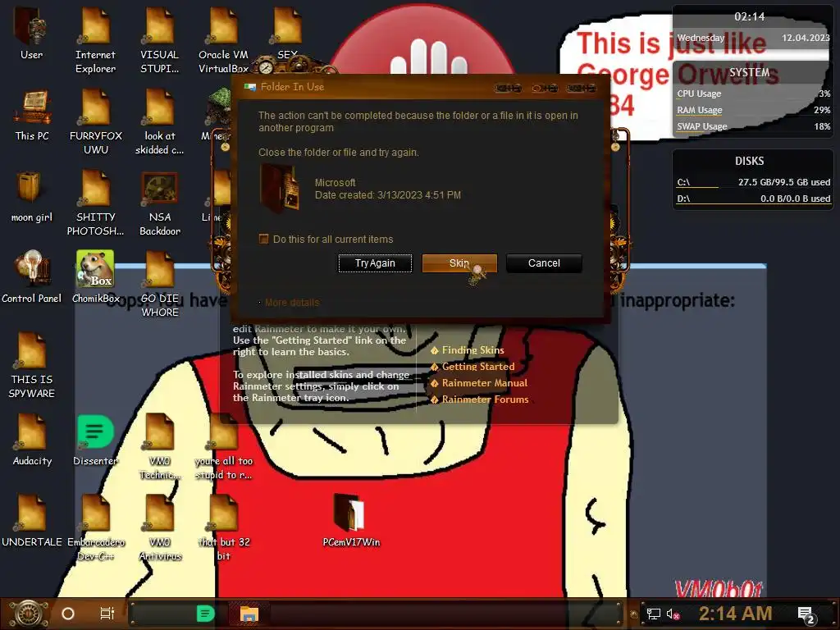Open the PCemV17Win folder icon
This screenshot has height=630, width=840.
point(351,521)
